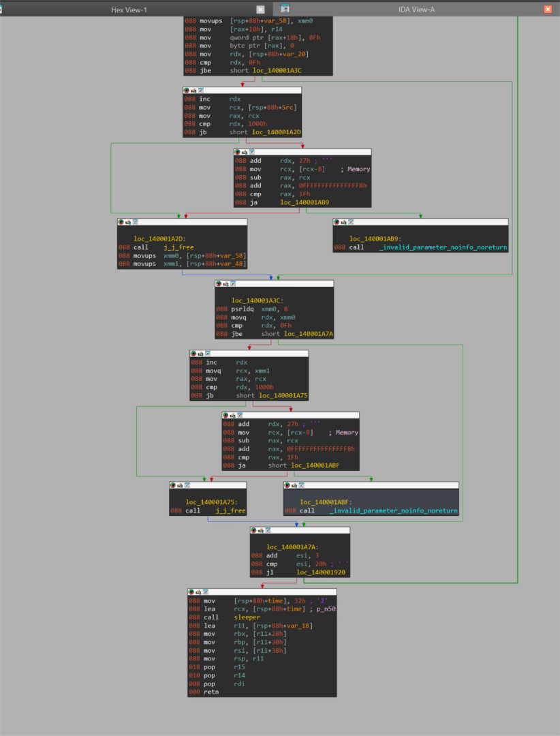The image size is (560, 736).
Task: Click the color wheel icon on loc_140001A3C node header
Action: pyautogui.click(x=219, y=283)
